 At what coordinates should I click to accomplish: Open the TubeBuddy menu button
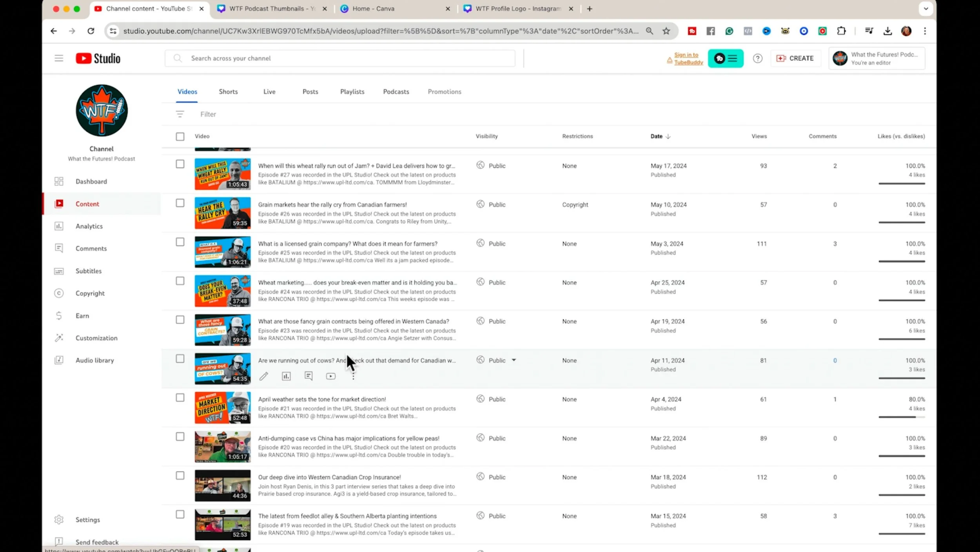726,58
